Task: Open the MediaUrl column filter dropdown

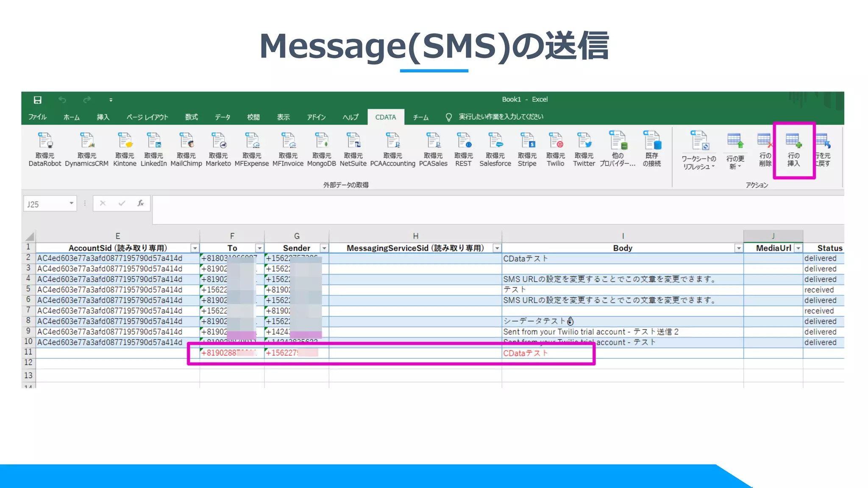Action: pyautogui.click(x=798, y=248)
